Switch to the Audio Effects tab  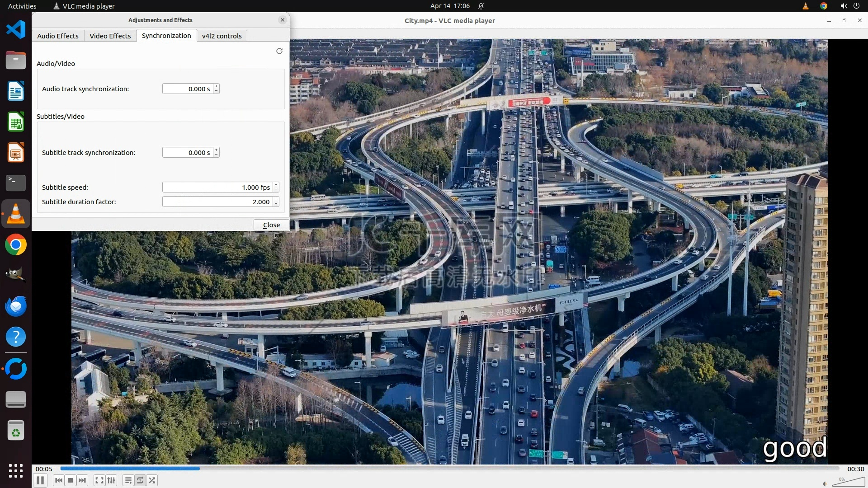(57, 36)
